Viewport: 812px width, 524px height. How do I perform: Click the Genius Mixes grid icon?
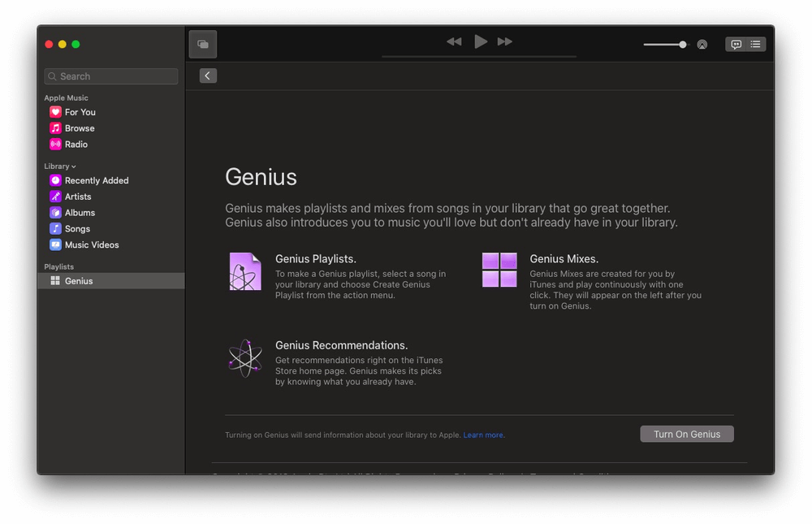point(499,270)
